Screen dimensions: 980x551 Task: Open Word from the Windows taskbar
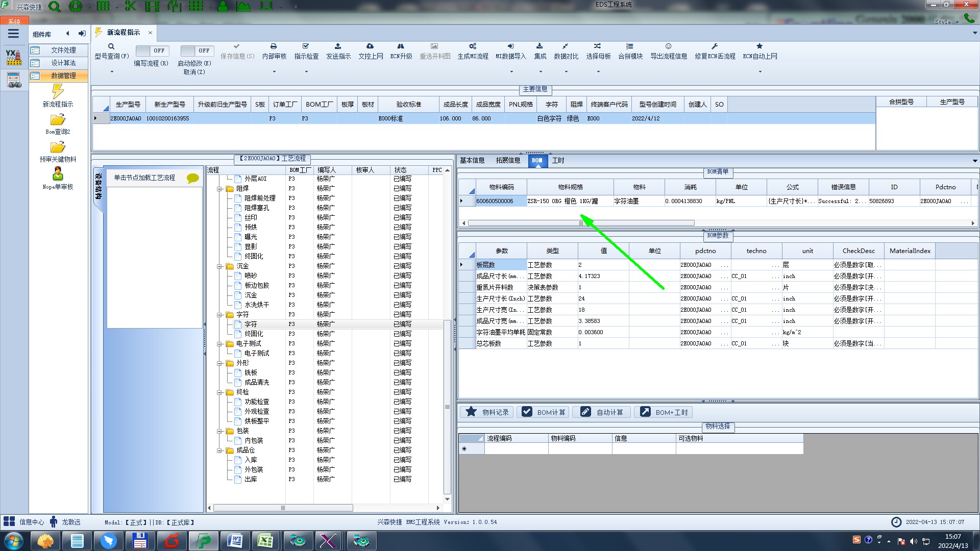click(234, 541)
